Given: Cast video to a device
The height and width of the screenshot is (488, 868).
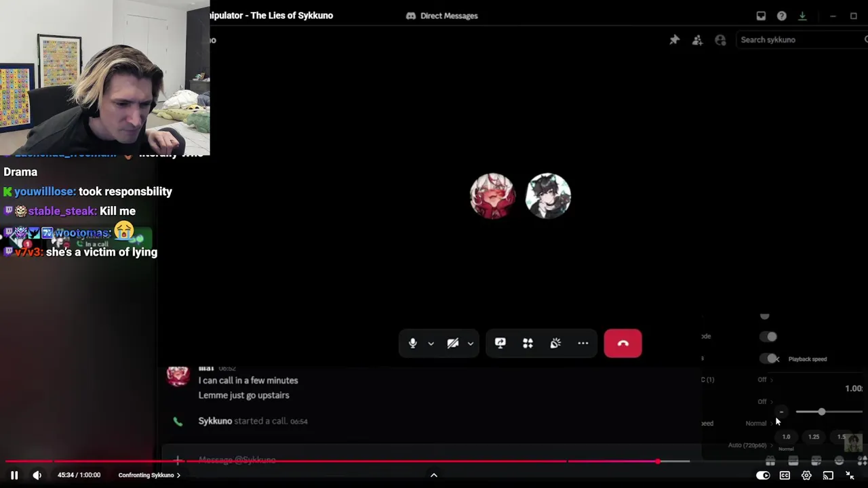Looking at the screenshot, I should tap(828, 475).
